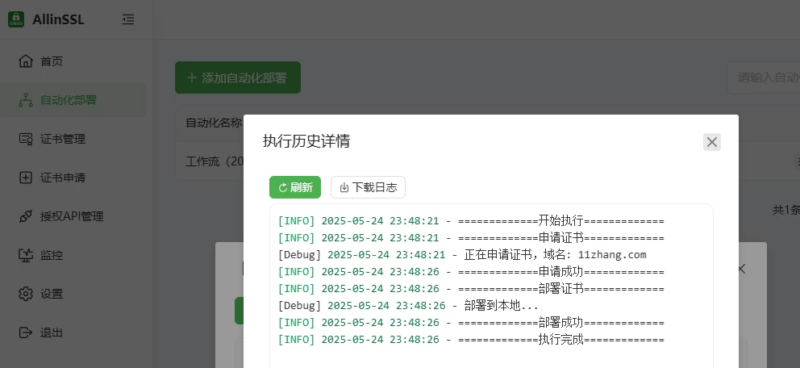
Task: Click the 开始执行 log line
Action: pyautogui.click(x=471, y=221)
